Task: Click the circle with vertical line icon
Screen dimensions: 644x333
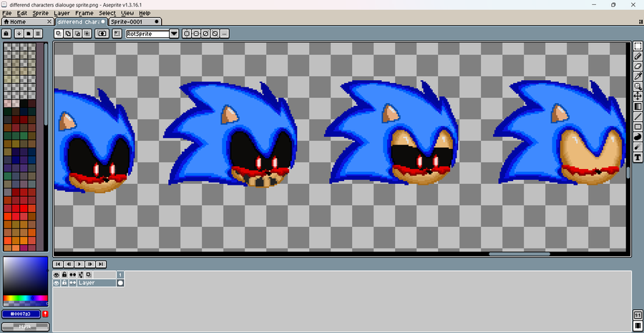Action: (187, 34)
